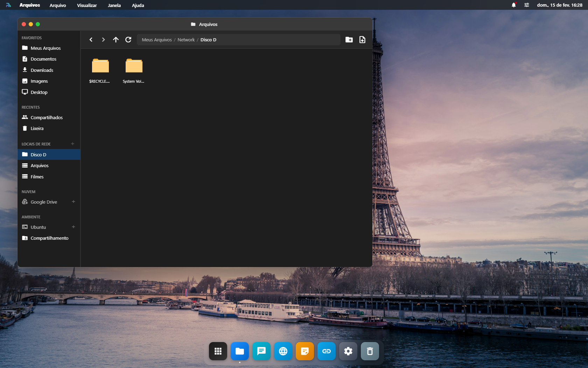
Task: Refresh the current folder view
Action: pos(128,40)
